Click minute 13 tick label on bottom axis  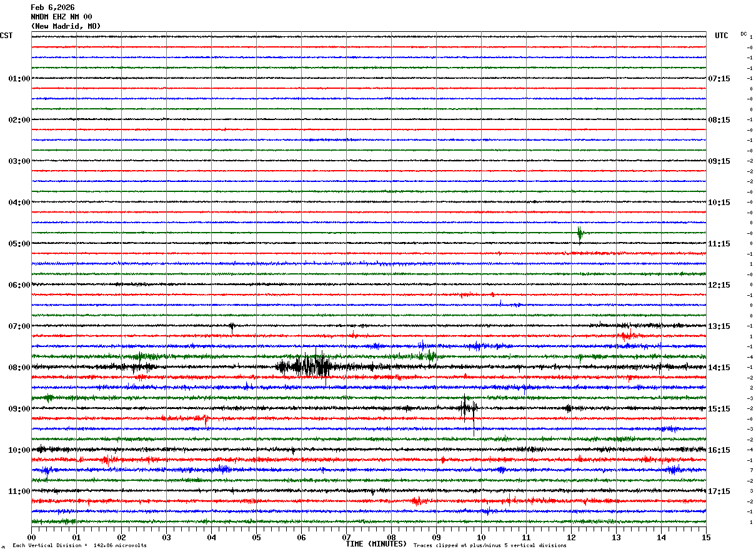click(616, 537)
